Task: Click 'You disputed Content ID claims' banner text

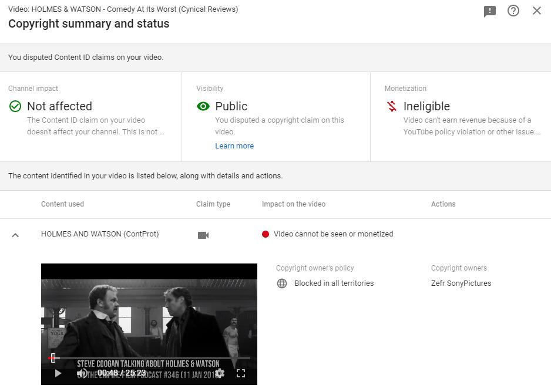Action: click(86, 58)
